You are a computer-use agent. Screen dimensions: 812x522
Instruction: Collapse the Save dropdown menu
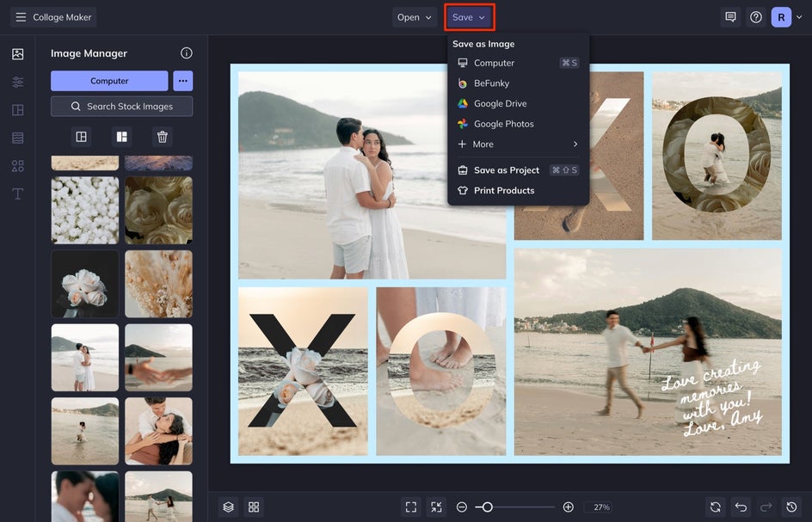pos(469,17)
